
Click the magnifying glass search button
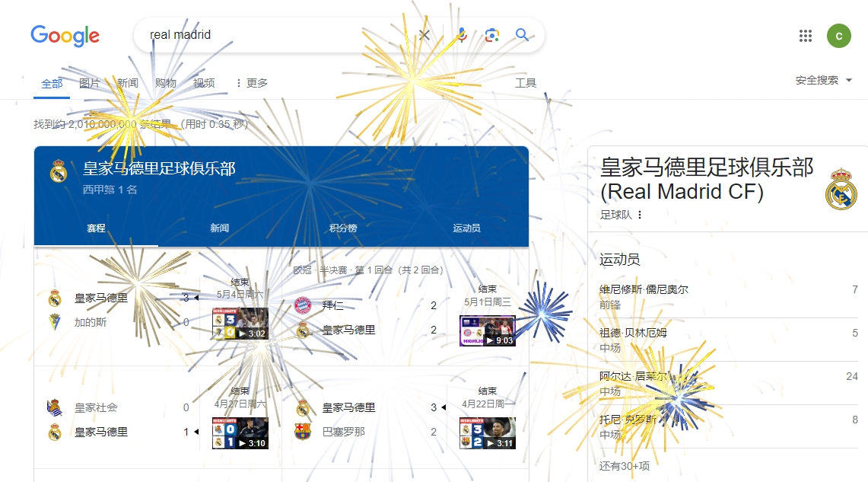coord(521,35)
